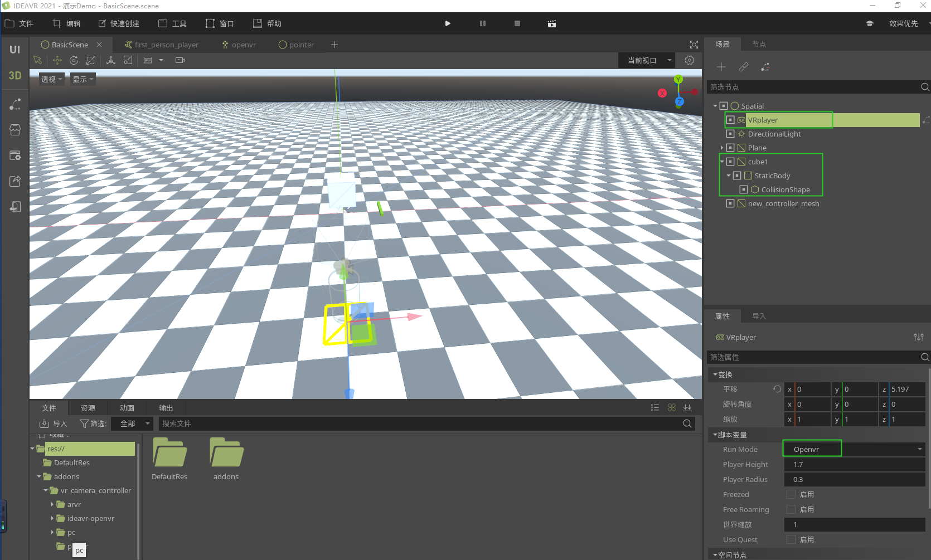
Task: Open the device publish sidebar icon
Action: point(15,207)
